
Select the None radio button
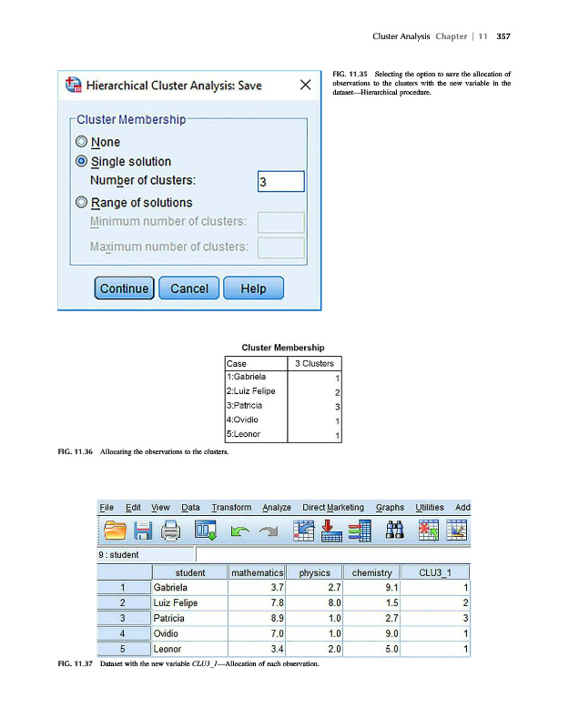pos(83,142)
